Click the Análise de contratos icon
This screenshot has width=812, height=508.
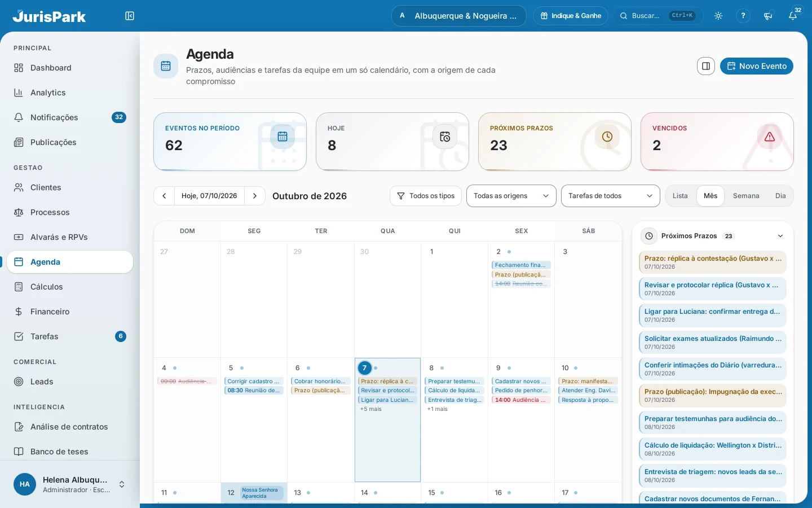click(19, 427)
